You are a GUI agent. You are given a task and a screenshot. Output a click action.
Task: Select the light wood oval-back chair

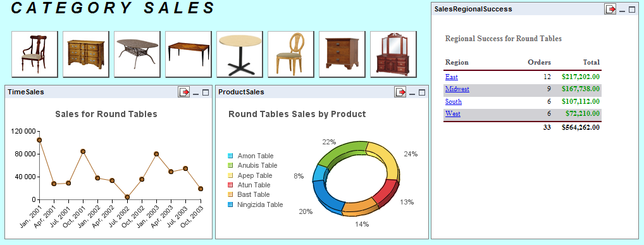tap(291, 54)
